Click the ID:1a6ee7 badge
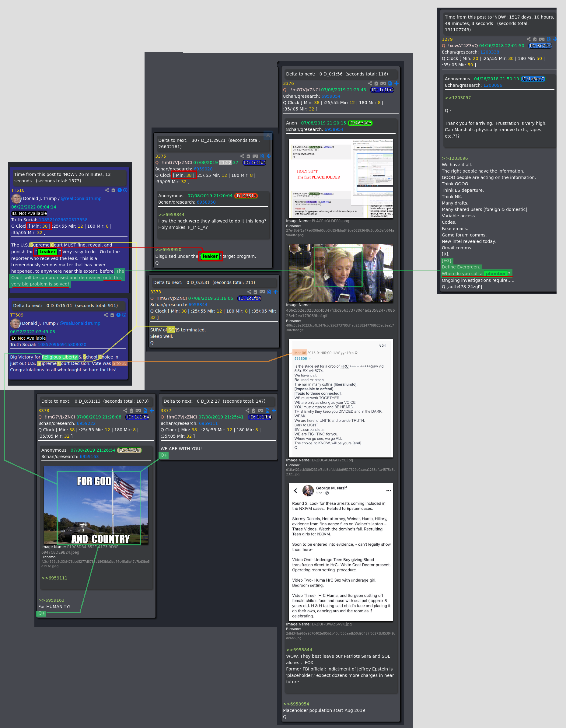566x728 pixels. pyautogui.click(x=533, y=79)
